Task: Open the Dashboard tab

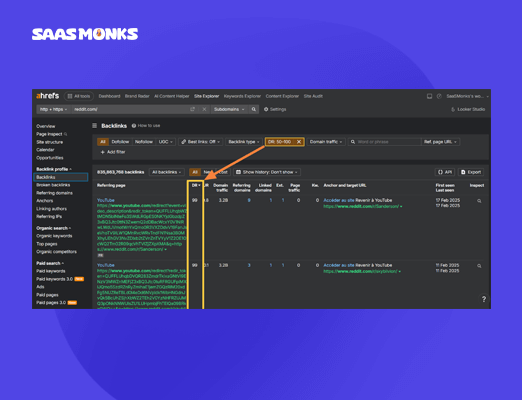Action: click(x=109, y=96)
